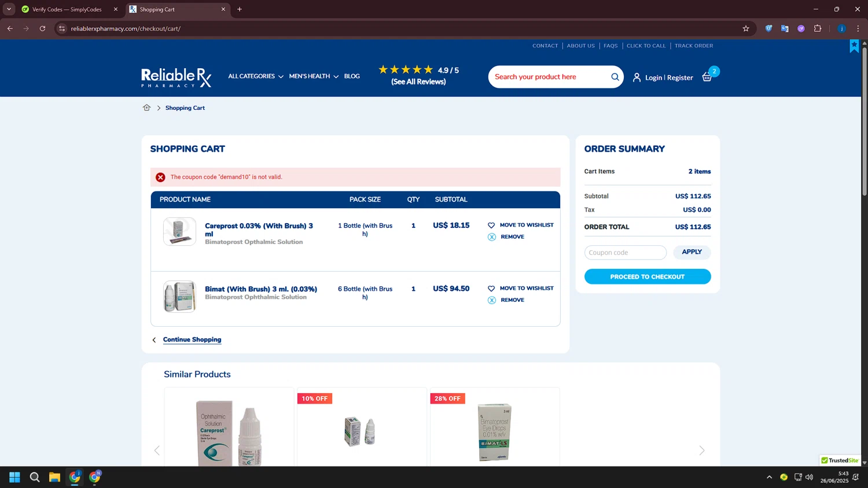Click the Coupon code input field

click(626, 253)
